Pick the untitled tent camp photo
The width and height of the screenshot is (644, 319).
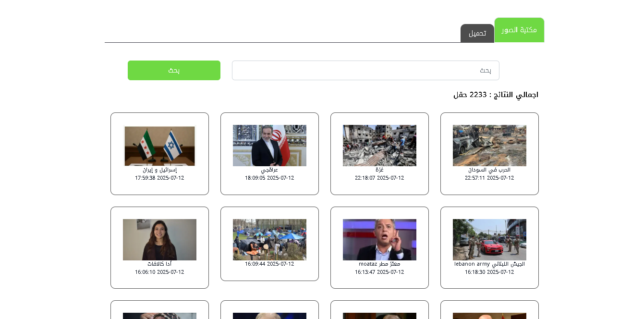pos(269,240)
